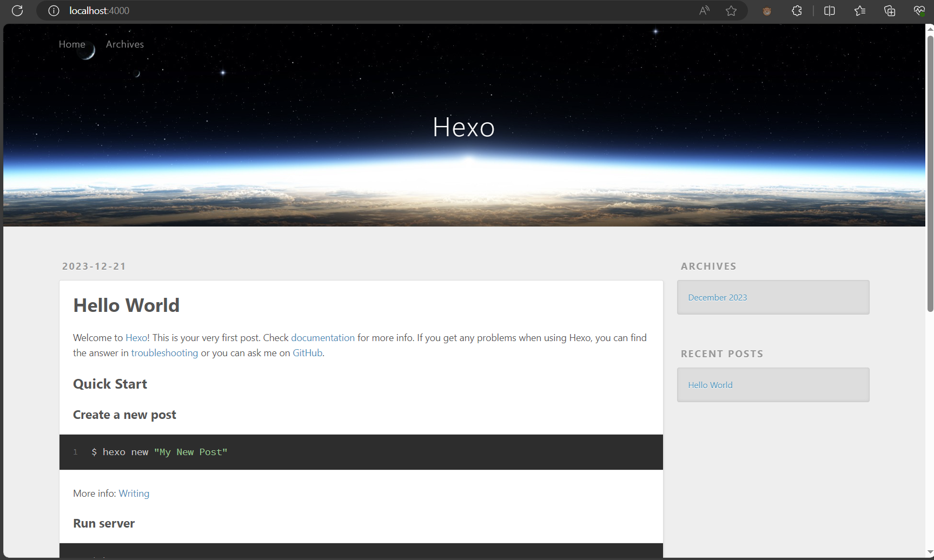Open Hello World under Recent Posts
This screenshot has width=934, height=560.
710,385
